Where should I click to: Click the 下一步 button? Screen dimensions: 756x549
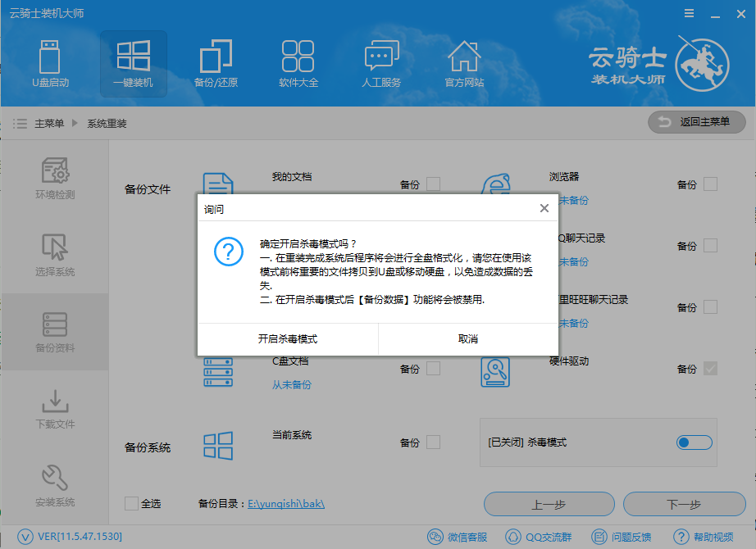[684, 504]
